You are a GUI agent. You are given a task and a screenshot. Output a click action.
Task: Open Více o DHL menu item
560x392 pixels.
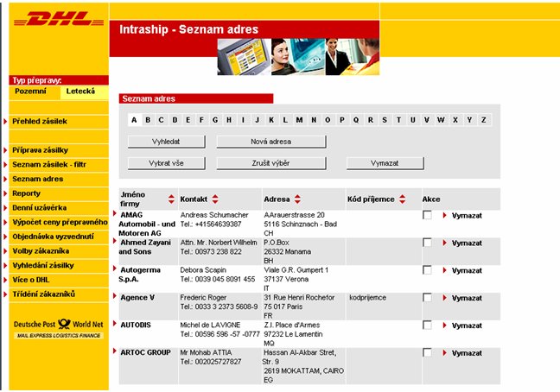click(31, 280)
